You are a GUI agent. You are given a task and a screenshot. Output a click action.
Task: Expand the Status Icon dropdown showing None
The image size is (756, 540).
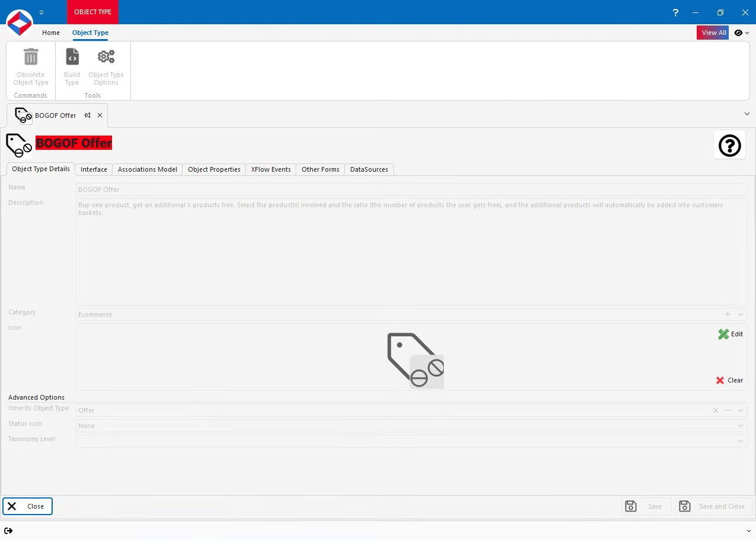(x=740, y=426)
